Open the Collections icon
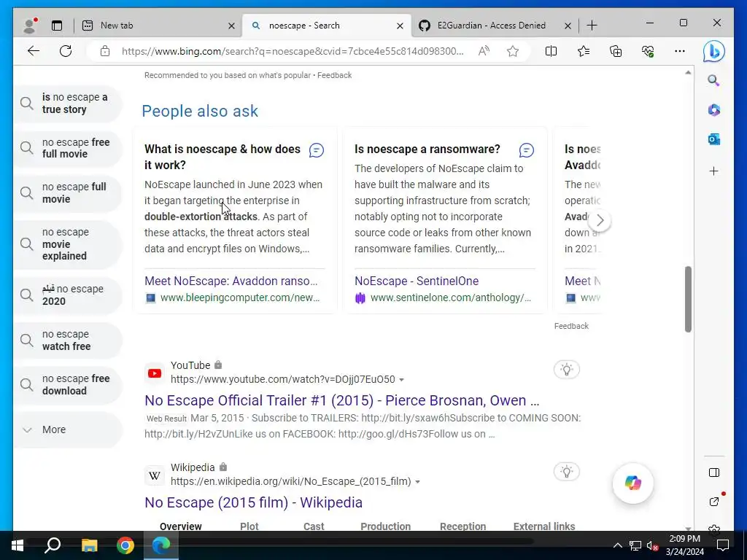 tap(616, 51)
